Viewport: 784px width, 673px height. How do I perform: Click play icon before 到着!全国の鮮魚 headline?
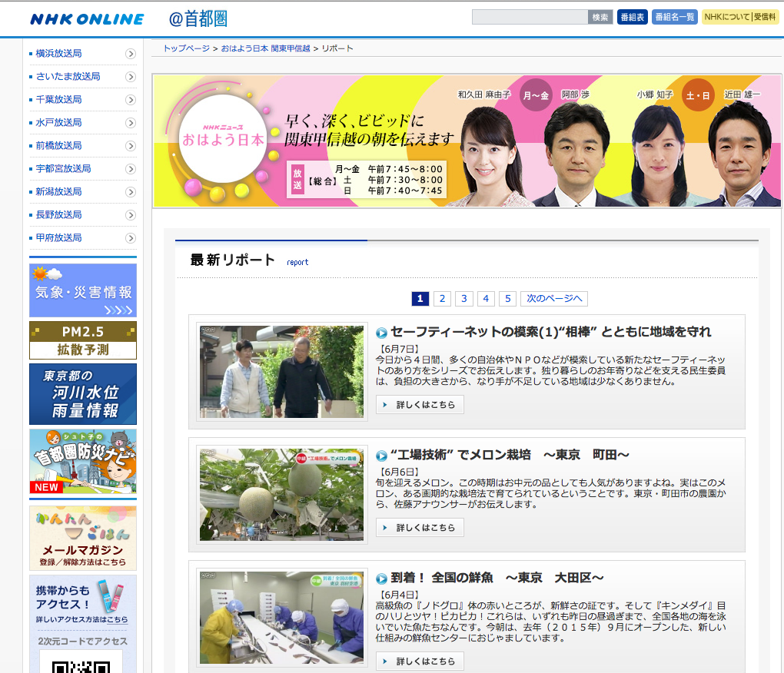pyautogui.click(x=381, y=579)
